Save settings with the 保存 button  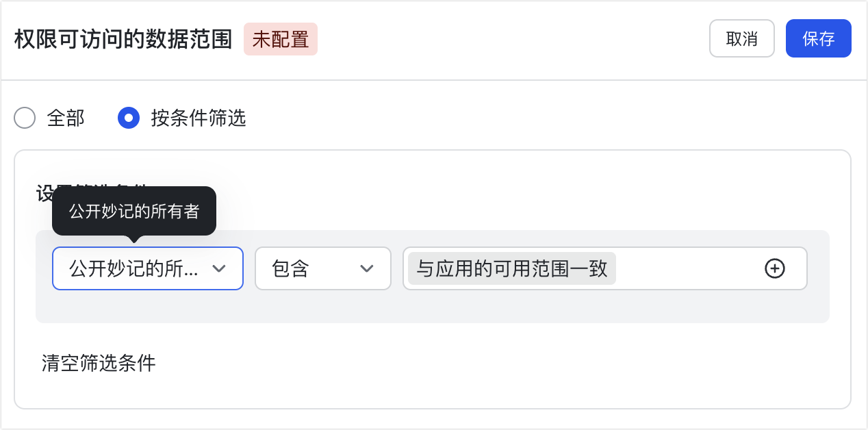pyautogui.click(x=818, y=38)
